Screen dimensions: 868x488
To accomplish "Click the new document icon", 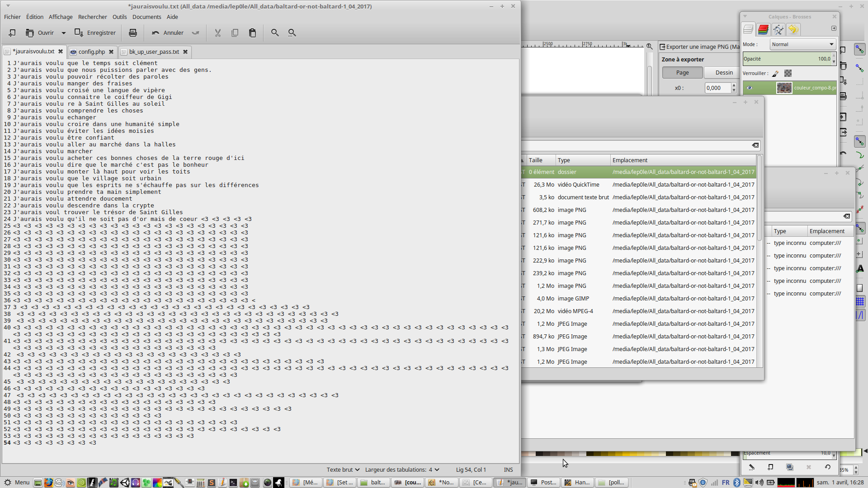I will tap(12, 33).
